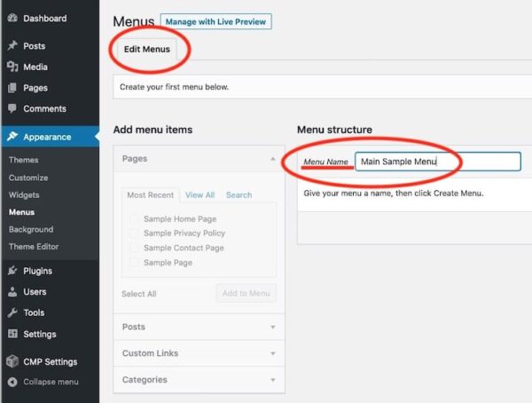
Task: Click the Sample Contact Page label
Action: [184, 248]
